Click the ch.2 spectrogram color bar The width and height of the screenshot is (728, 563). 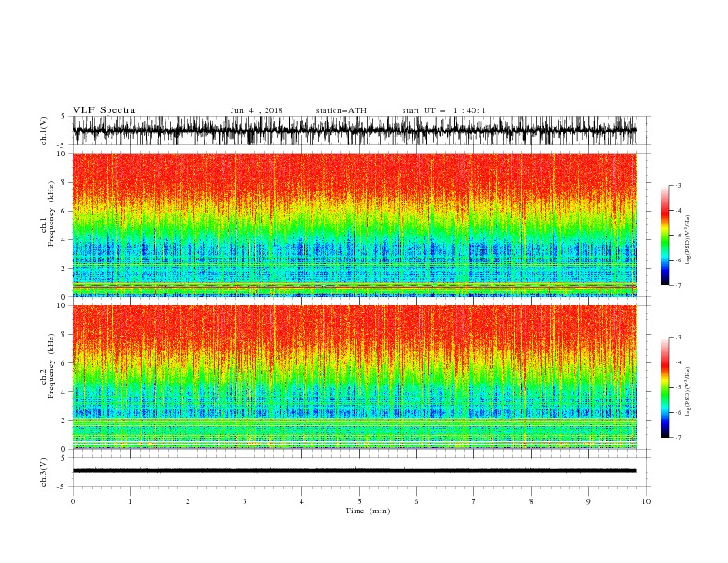click(665, 387)
